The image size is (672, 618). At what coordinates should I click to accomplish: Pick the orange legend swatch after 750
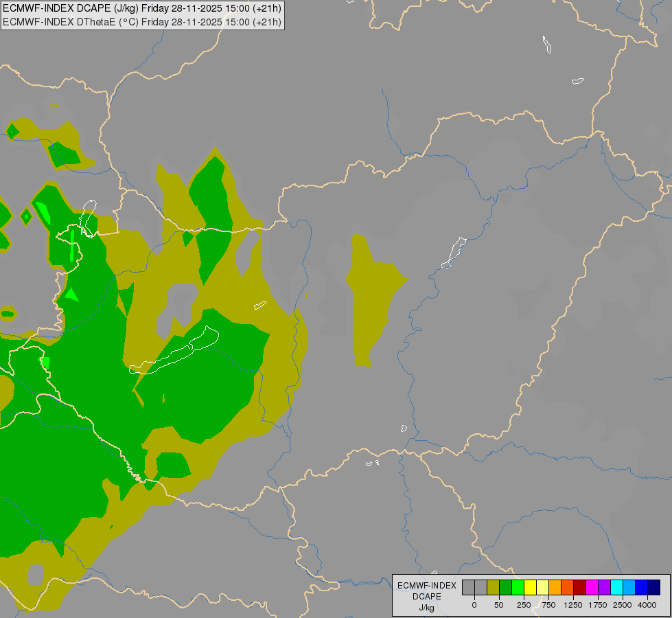(x=555, y=588)
